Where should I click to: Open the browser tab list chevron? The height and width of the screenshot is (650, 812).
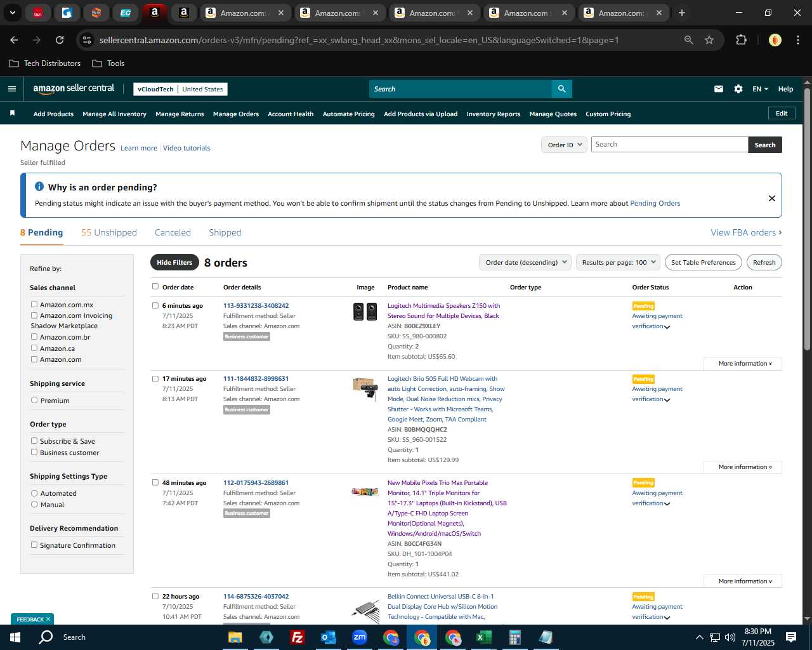[12, 13]
